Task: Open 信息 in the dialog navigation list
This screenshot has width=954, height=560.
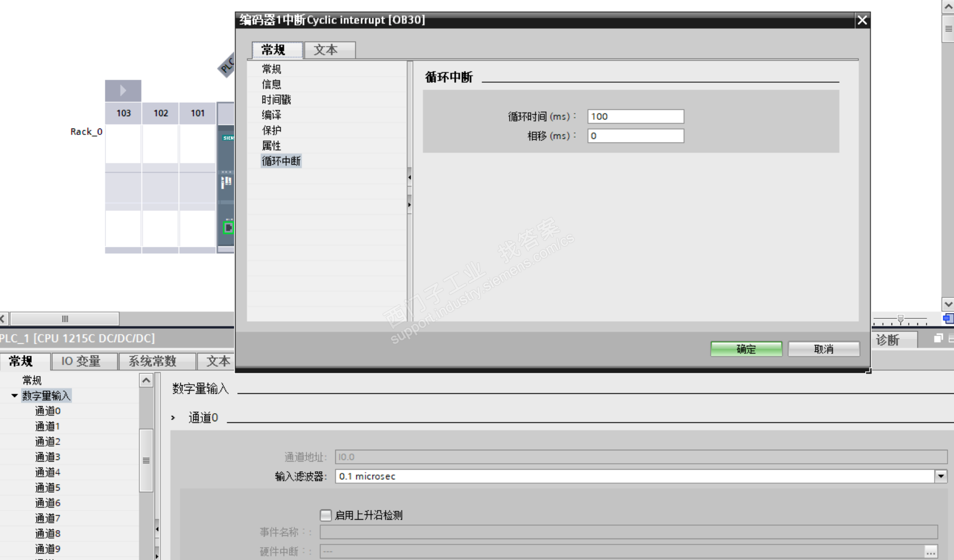Action: click(x=271, y=84)
